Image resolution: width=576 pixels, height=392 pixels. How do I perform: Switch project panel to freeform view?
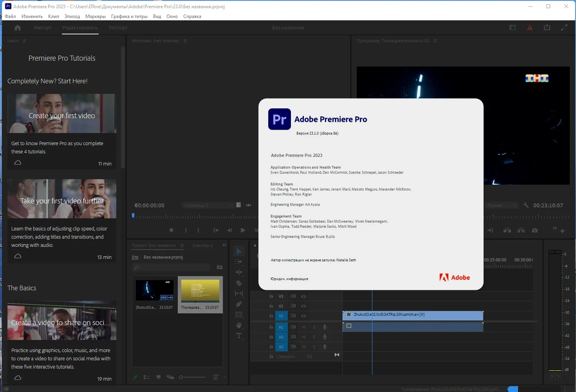(x=170, y=378)
